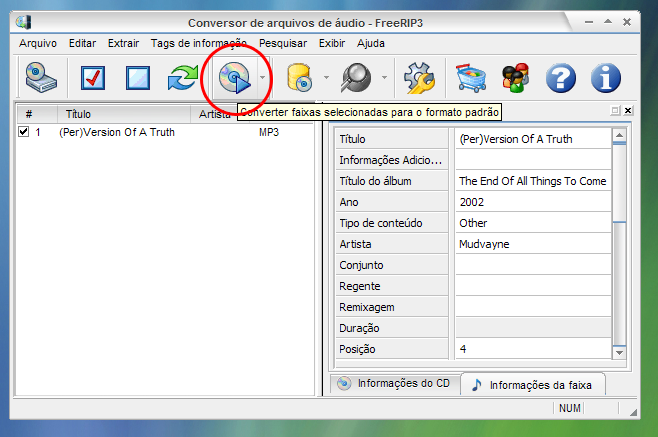Click the blue info icon
This screenshot has width=658, height=437.
pyautogui.click(x=606, y=78)
